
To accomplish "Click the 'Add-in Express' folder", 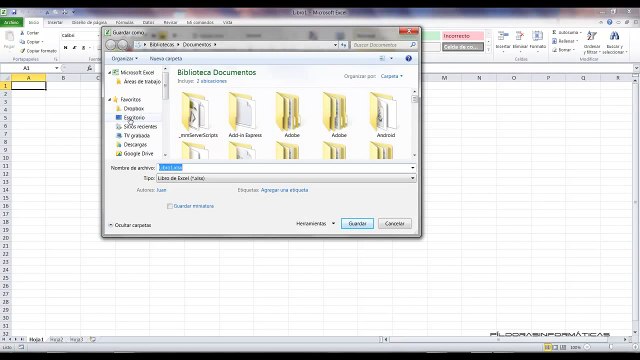I will tap(245, 115).
